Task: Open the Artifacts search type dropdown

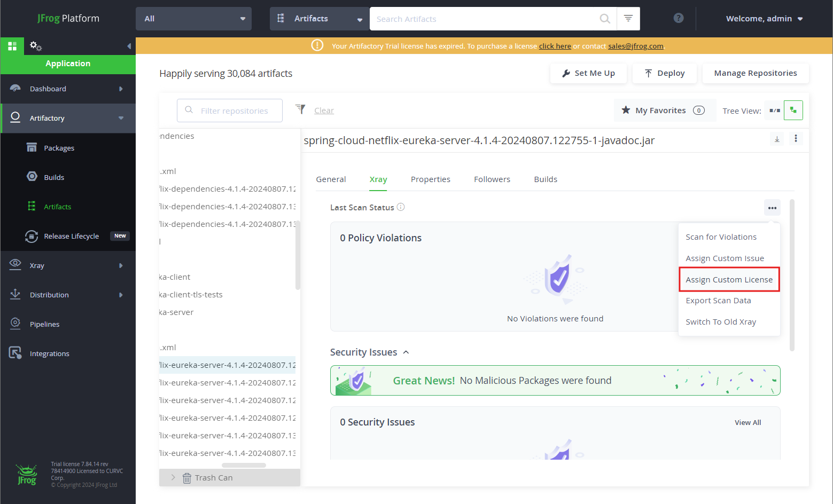Action: pyautogui.click(x=320, y=19)
